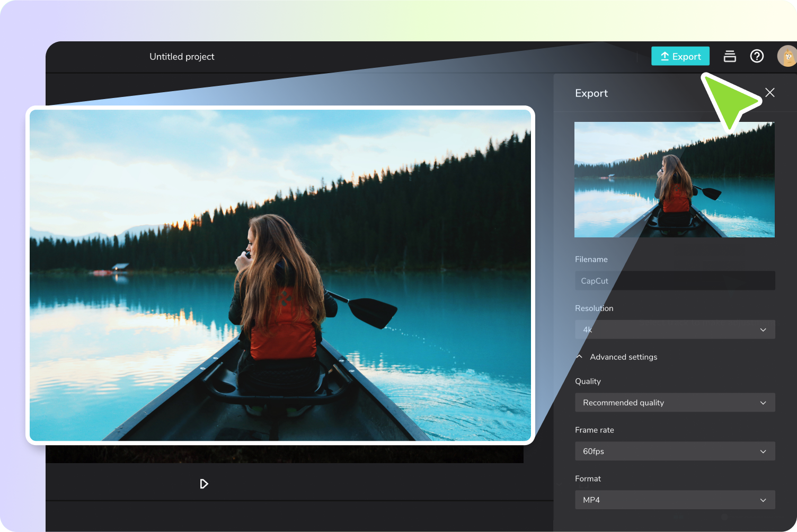Click the Quality label

(x=588, y=381)
